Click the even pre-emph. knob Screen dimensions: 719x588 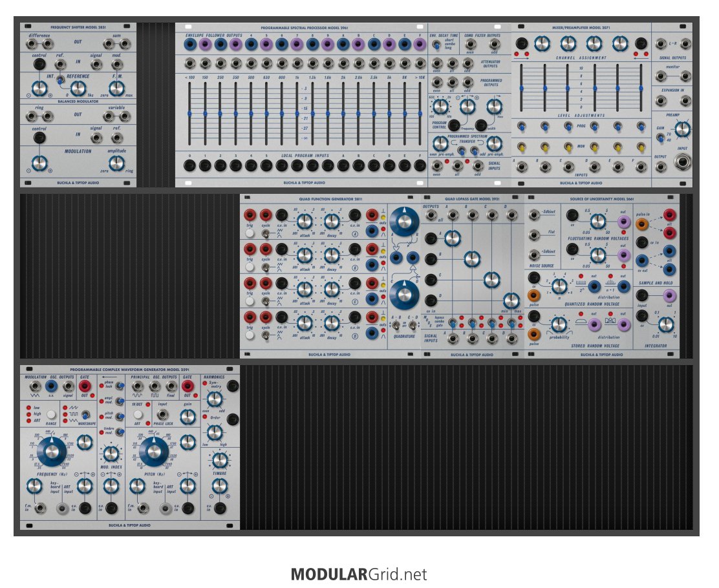pyautogui.click(x=440, y=143)
